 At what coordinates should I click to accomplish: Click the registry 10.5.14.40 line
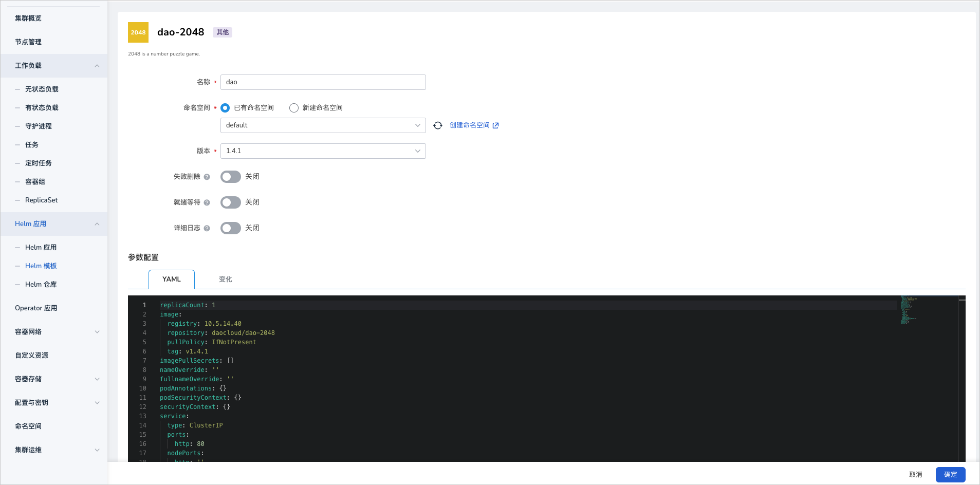(204, 324)
